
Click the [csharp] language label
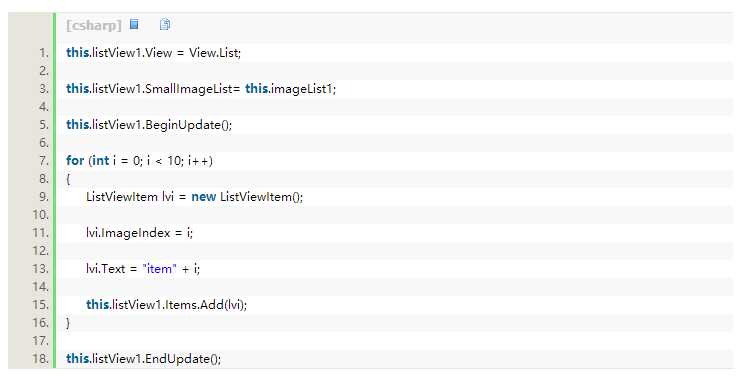tap(94, 25)
